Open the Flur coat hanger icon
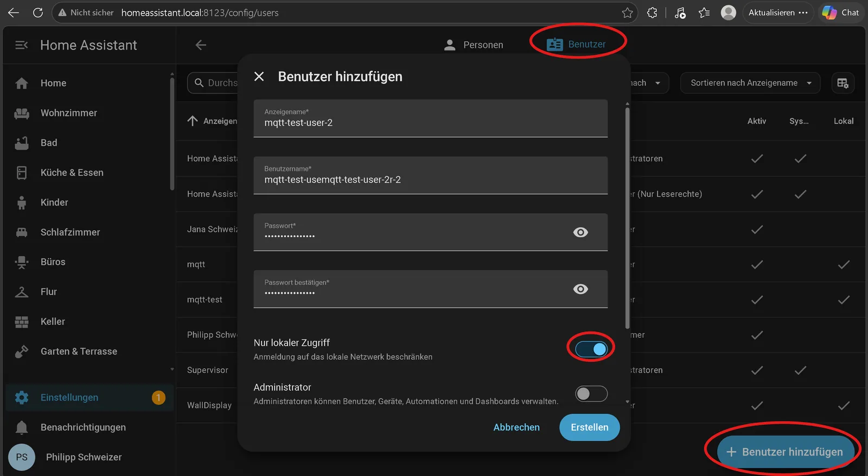Image resolution: width=868 pixels, height=476 pixels. tap(22, 292)
